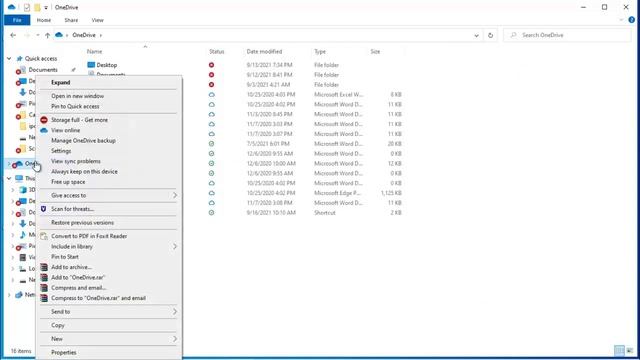Expand the Network tree node

9,295
